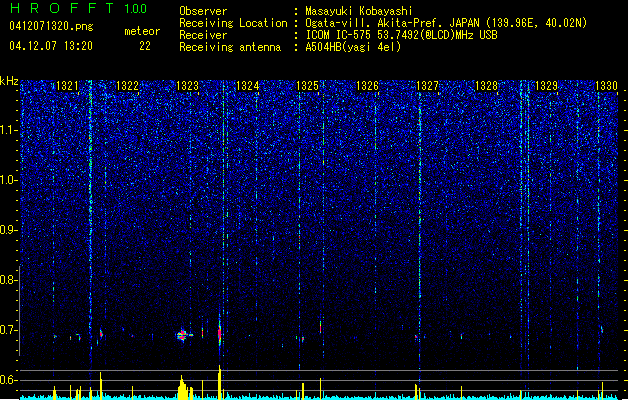Click the file name 0412071320.png
The image size is (629, 400).
coord(51,27)
